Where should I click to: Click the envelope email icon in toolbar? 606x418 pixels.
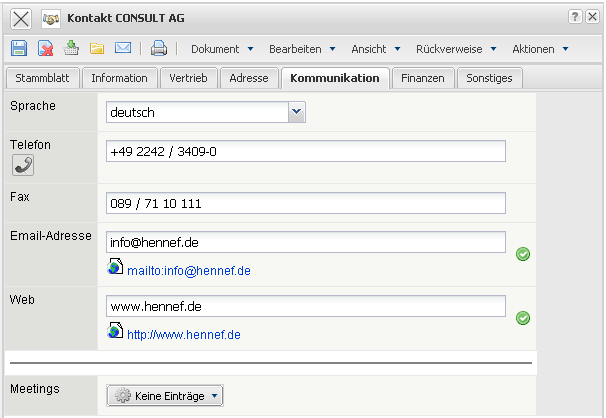click(123, 48)
